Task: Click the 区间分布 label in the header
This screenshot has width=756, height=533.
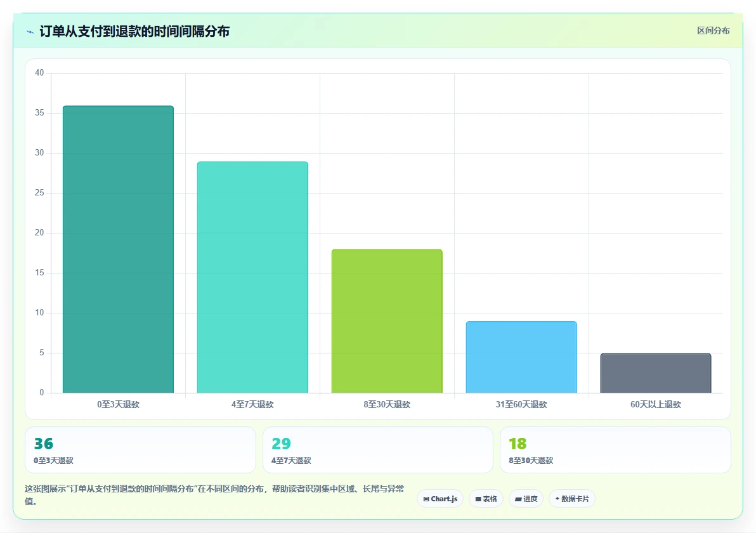Action: (713, 31)
